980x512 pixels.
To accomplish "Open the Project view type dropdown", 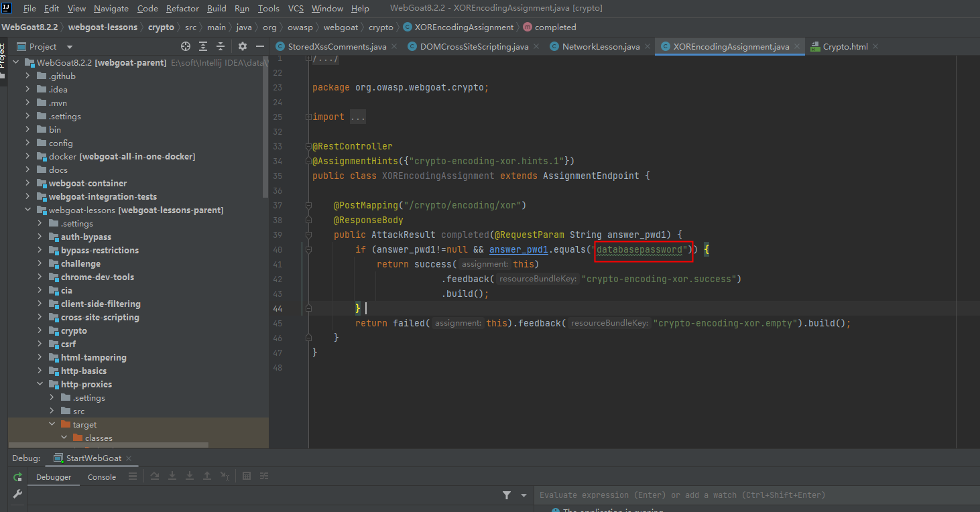I will click(x=70, y=47).
